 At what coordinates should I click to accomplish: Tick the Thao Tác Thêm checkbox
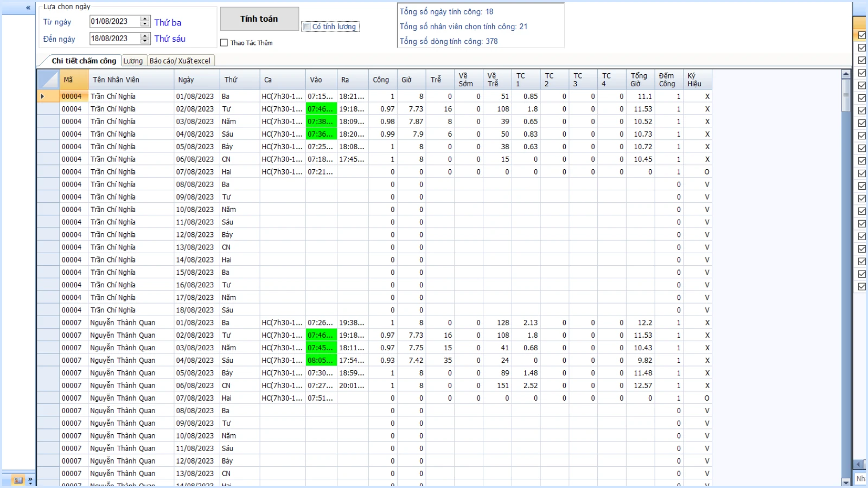[x=224, y=43]
